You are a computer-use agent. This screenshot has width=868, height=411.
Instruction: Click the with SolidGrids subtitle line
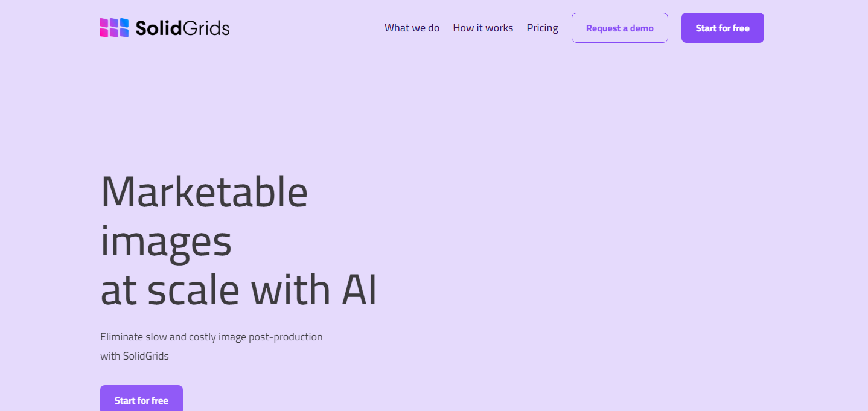(135, 356)
